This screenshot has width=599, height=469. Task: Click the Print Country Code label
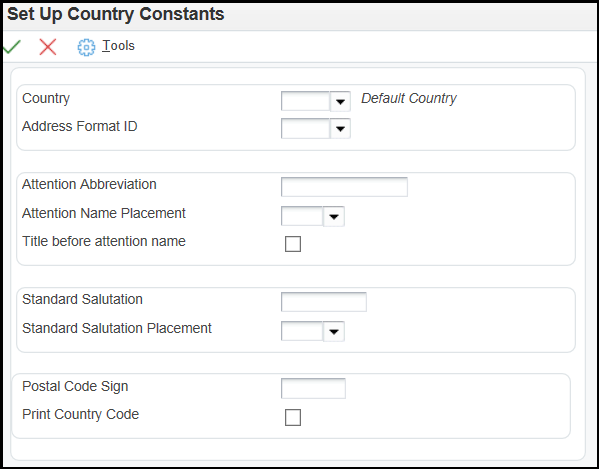click(81, 414)
